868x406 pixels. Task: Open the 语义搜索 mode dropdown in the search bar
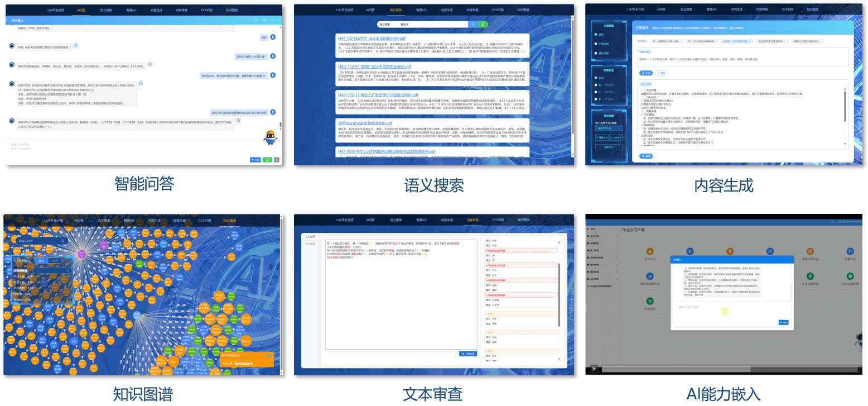387,25
